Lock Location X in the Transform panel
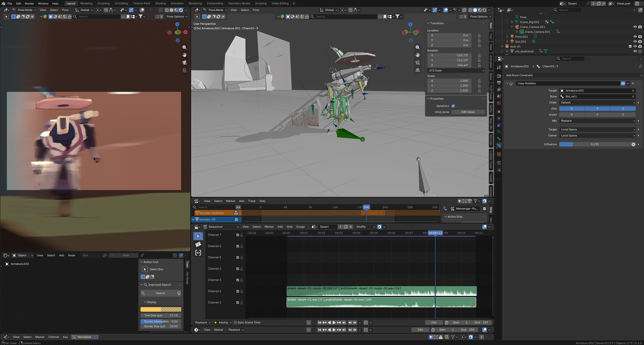The image size is (644, 345). [479, 35]
